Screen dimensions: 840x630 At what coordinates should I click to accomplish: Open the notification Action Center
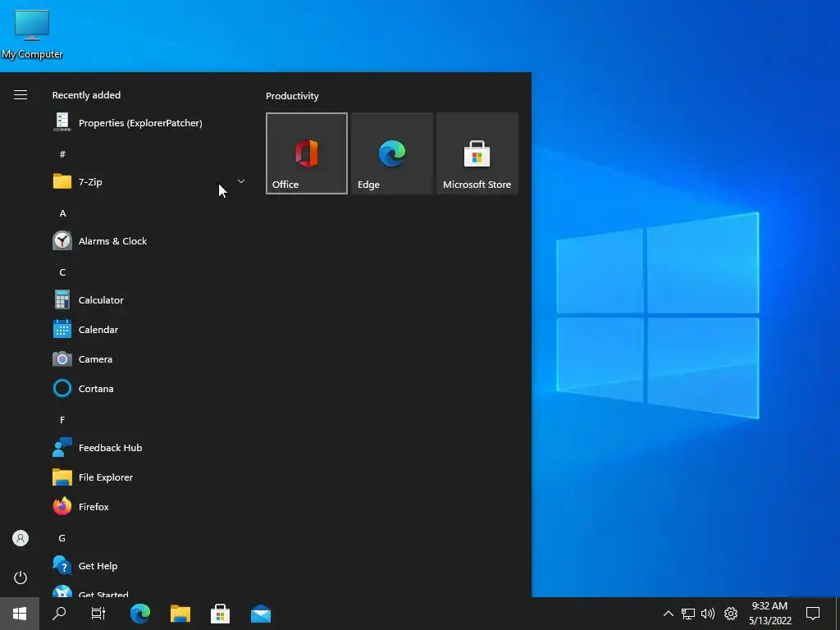click(813, 614)
